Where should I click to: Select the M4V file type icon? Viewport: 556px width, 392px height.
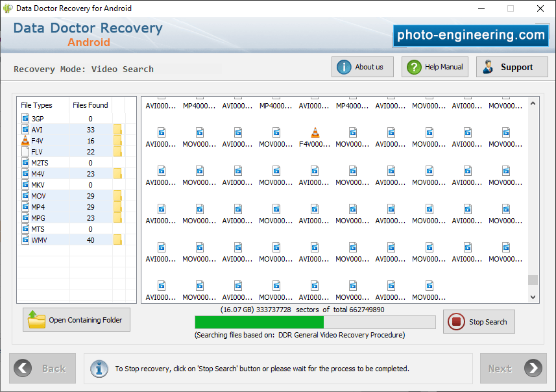point(25,173)
